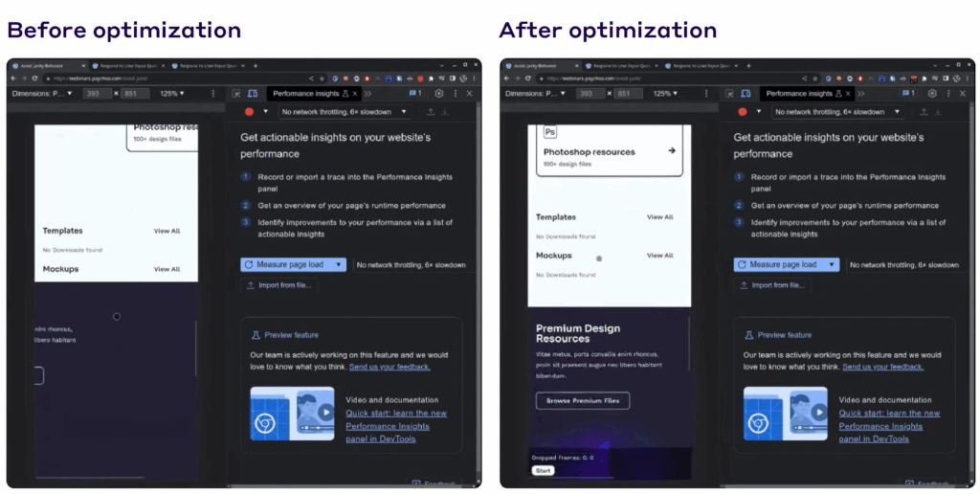Open the Dimensions dropdown in After screenshot
980x494 pixels.
536,93
